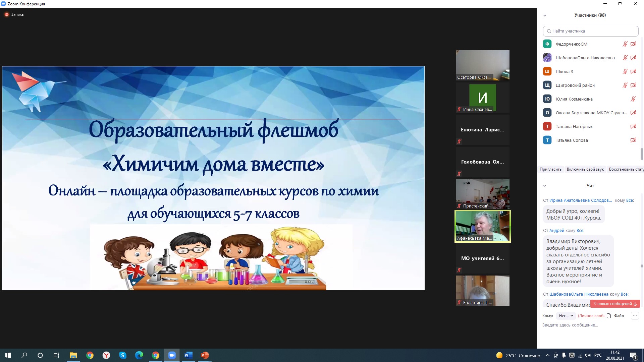
Task: Click Юлия Козменкина's muted microphone icon
Action: [633, 99]
